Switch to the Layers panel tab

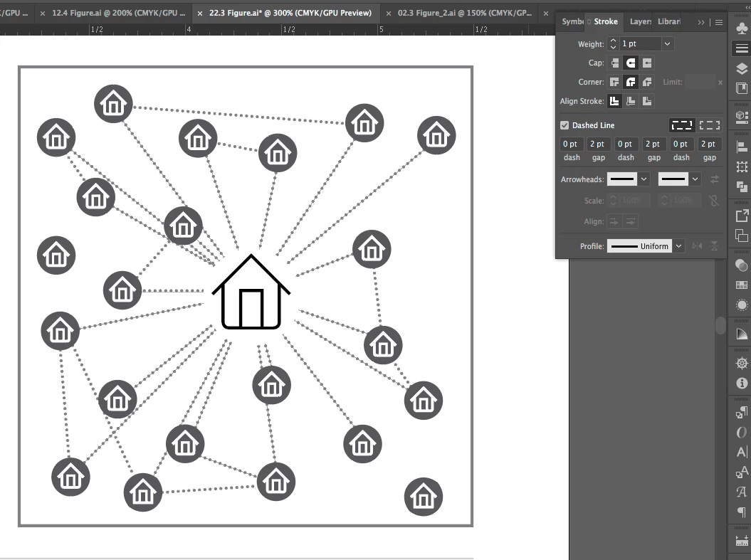tap(640, 21)
